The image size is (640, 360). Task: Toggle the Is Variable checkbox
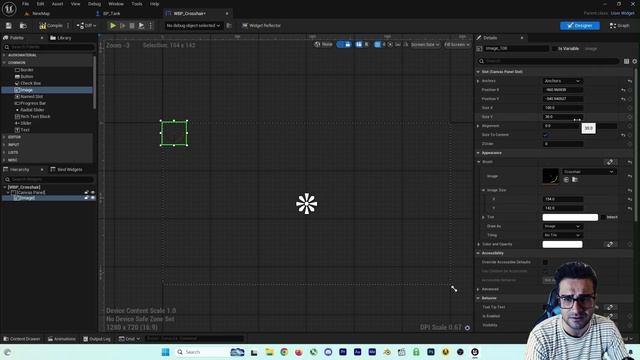coord(555,49)
